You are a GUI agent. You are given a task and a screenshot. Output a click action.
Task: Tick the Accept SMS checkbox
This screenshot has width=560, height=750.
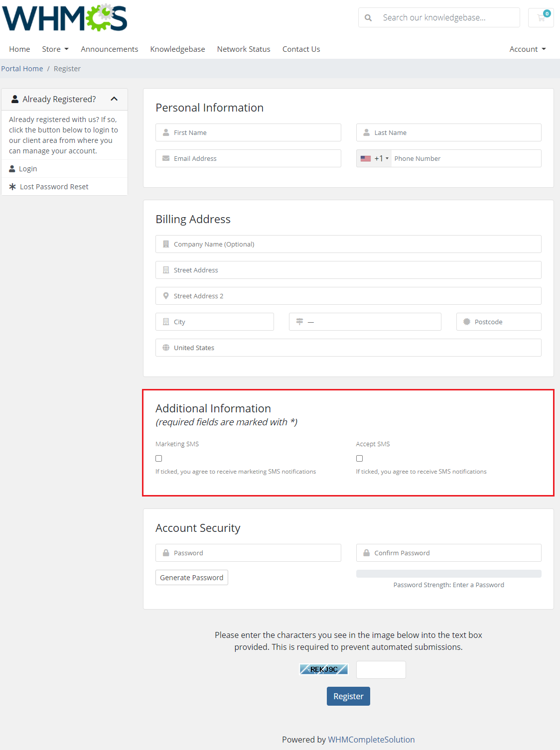tap(359, 458)
